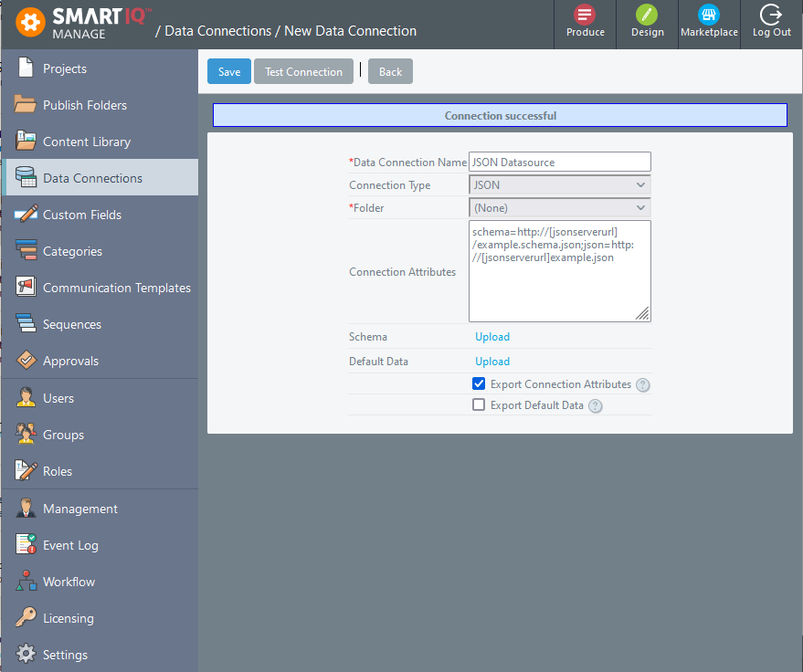Image resolution: width=803 pixels, height=672 pixels.
Task: Click the Approvals checkmark diamond icon
Action: point(26,360)
